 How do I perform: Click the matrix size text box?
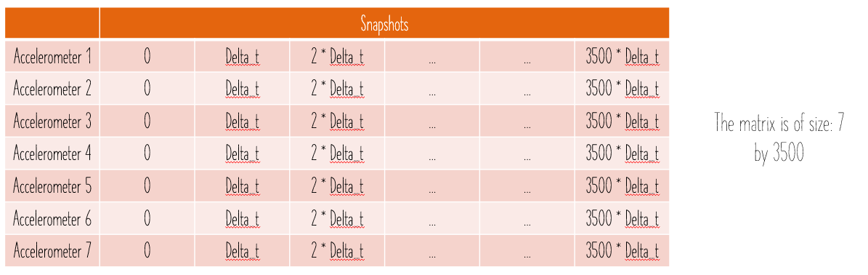(x=779, y=138)
